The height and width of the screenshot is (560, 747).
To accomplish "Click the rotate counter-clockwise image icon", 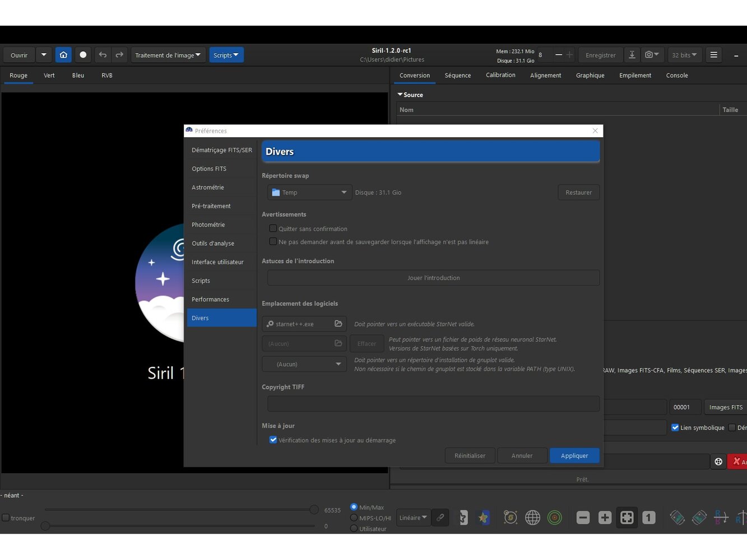I will coord(677,517).
